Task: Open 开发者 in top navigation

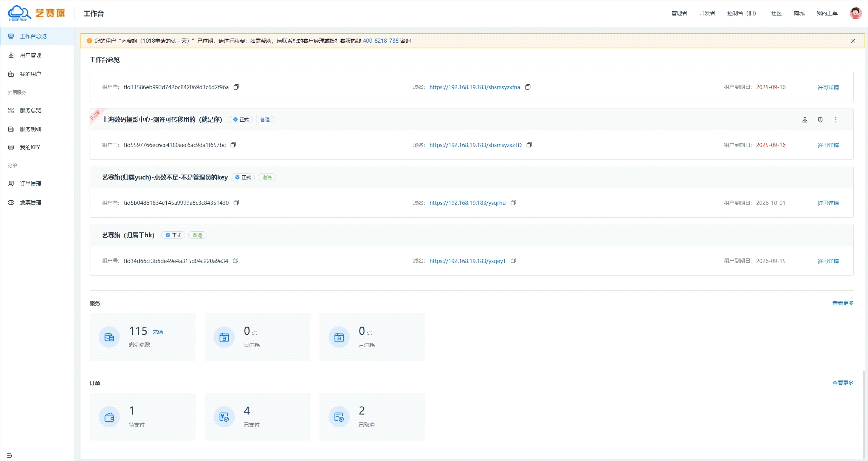Action: click(707, 13)
